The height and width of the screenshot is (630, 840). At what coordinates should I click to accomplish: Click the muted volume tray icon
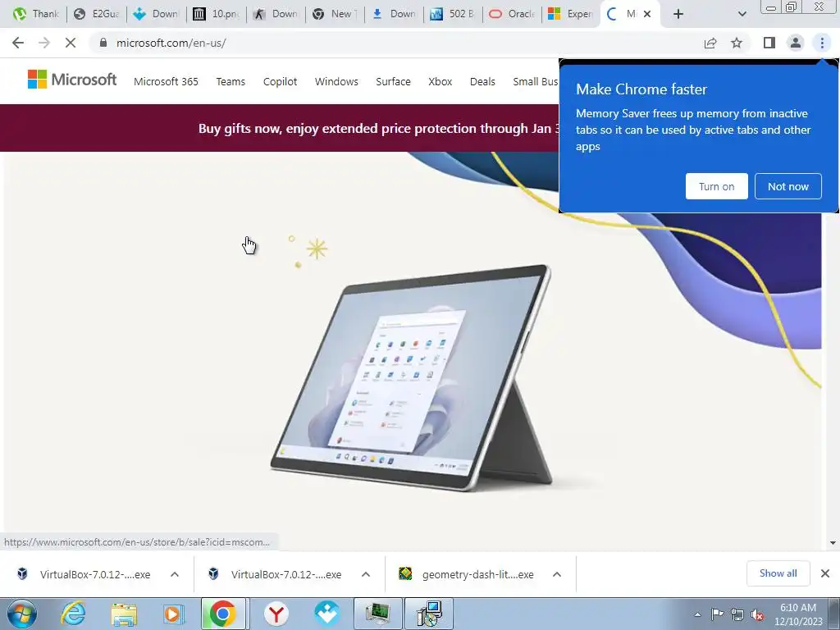[x=757, y=615]
